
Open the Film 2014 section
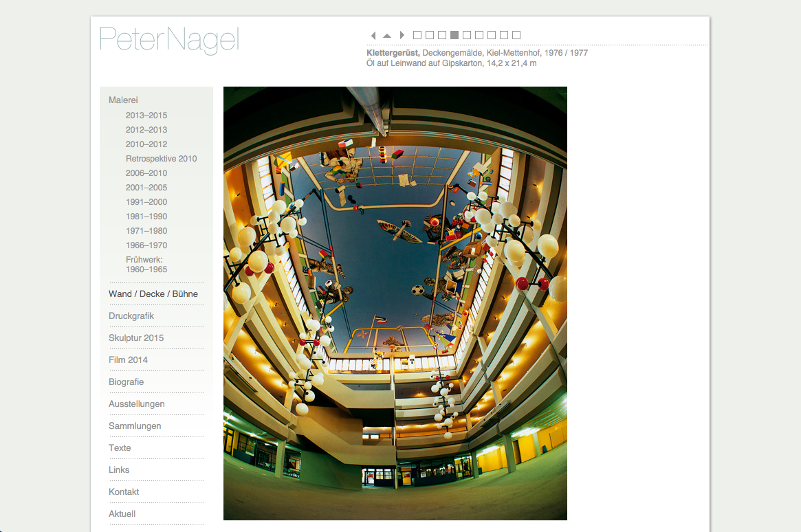(x=128, y=360)
